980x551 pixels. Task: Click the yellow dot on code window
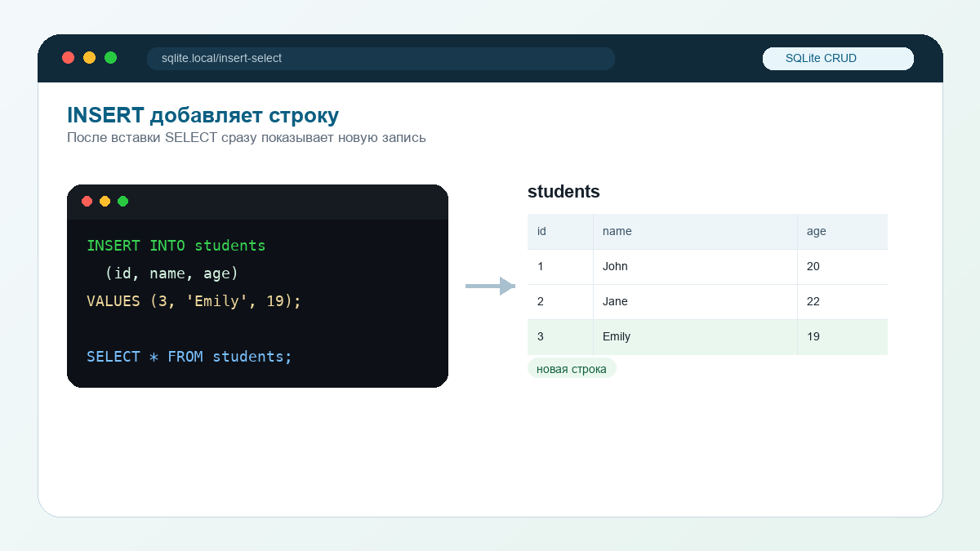point(105,202)
